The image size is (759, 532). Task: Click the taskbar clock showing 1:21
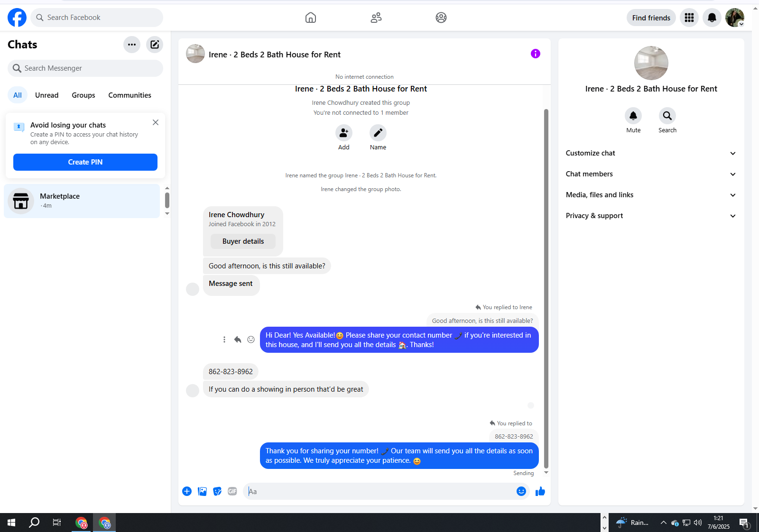[719, 523]
